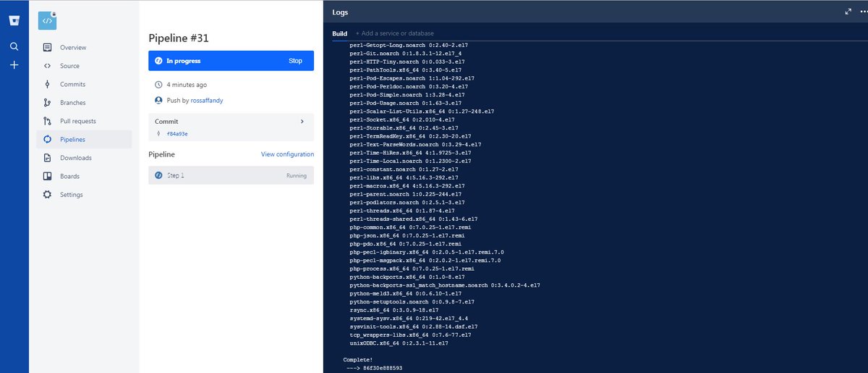868x373 pixels.
Task: Click log line perl-libs.x86_64 4:5.16.3-292.el7
Action: (408, 177)
